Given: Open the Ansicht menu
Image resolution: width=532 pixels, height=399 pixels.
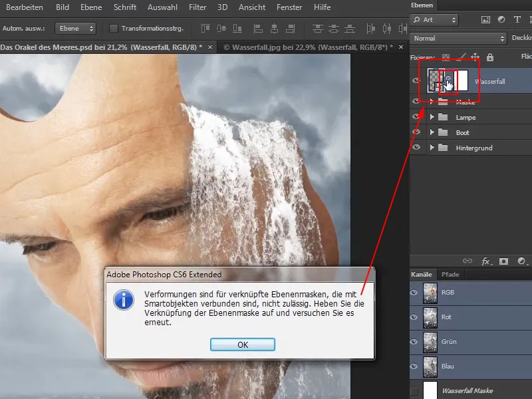Looking at the screenshot, I should tap(252, 7).
